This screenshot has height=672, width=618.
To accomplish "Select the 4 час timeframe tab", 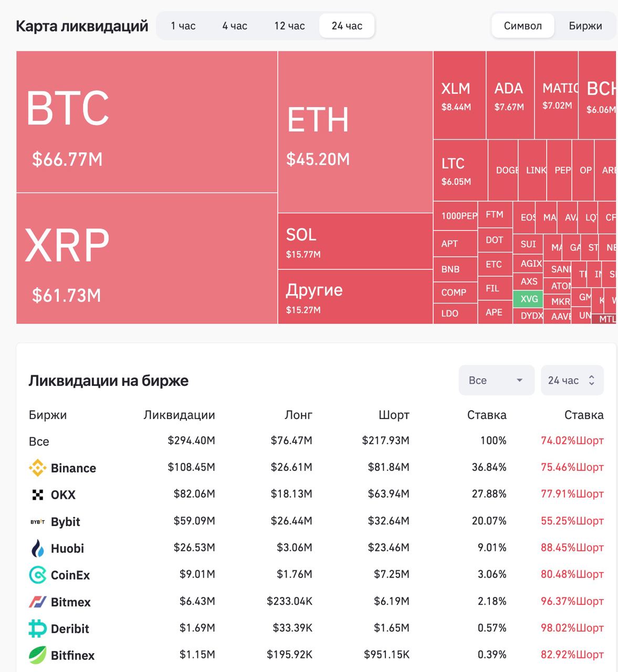I will tap(235, 26).
